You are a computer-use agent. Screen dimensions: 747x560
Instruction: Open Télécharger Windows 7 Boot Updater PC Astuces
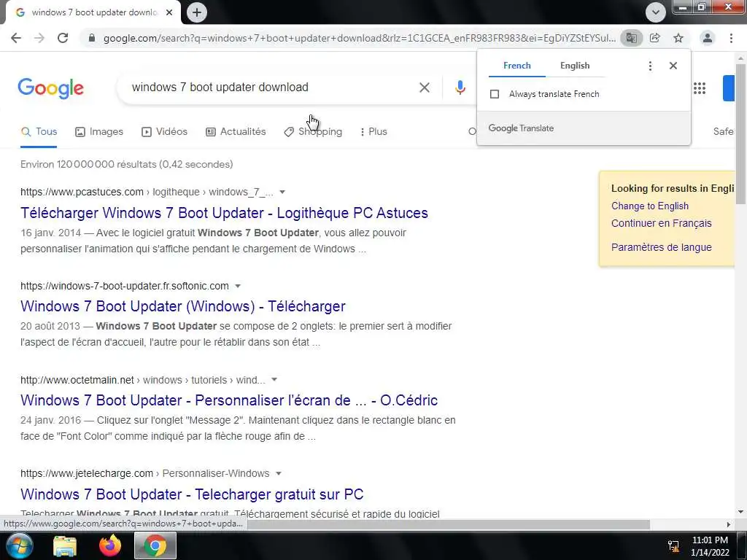(x=224, y=213)
